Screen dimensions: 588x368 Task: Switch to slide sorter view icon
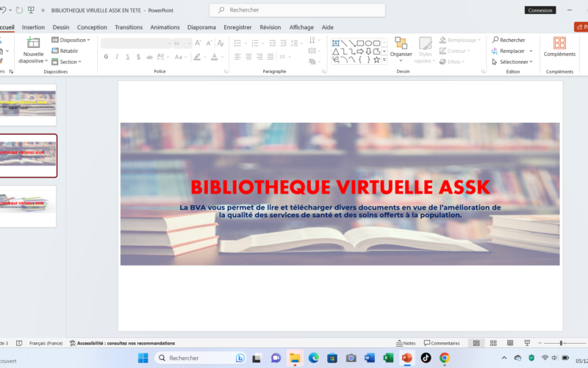click(x=493, y=343)
